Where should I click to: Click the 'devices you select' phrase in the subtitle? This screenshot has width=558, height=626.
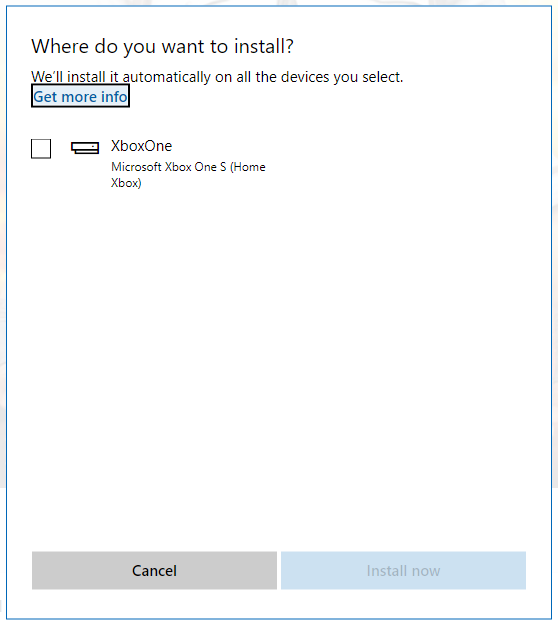click(342, 77)
